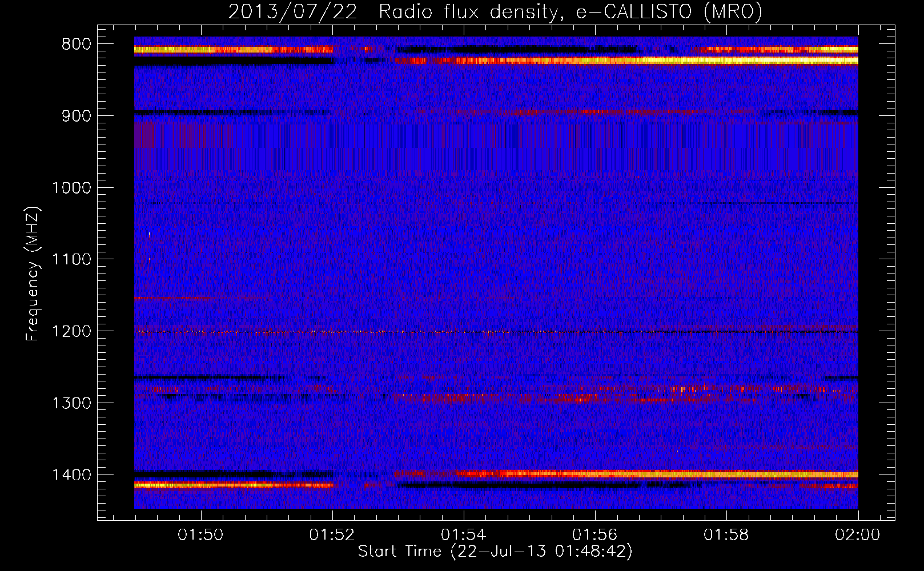The image size is (924, 571).
Task: Click the 'Frequency (MHZ)' axis label
Action: [x=33, y=274]
